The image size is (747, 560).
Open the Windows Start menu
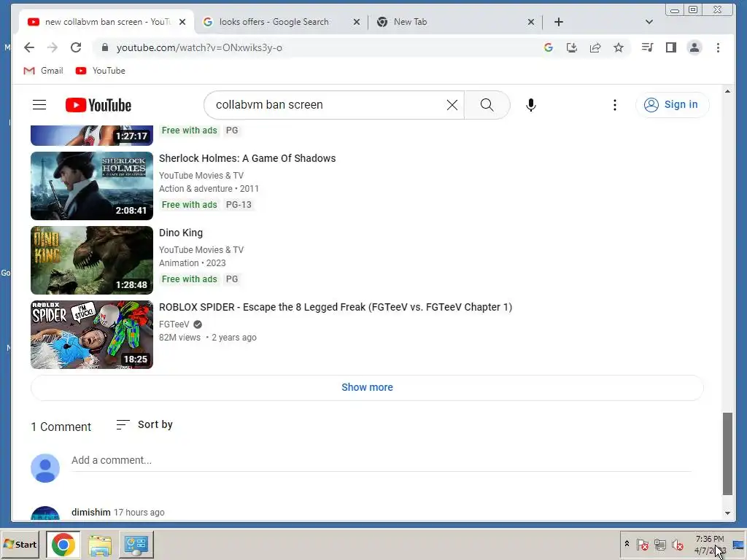point(20,544)
